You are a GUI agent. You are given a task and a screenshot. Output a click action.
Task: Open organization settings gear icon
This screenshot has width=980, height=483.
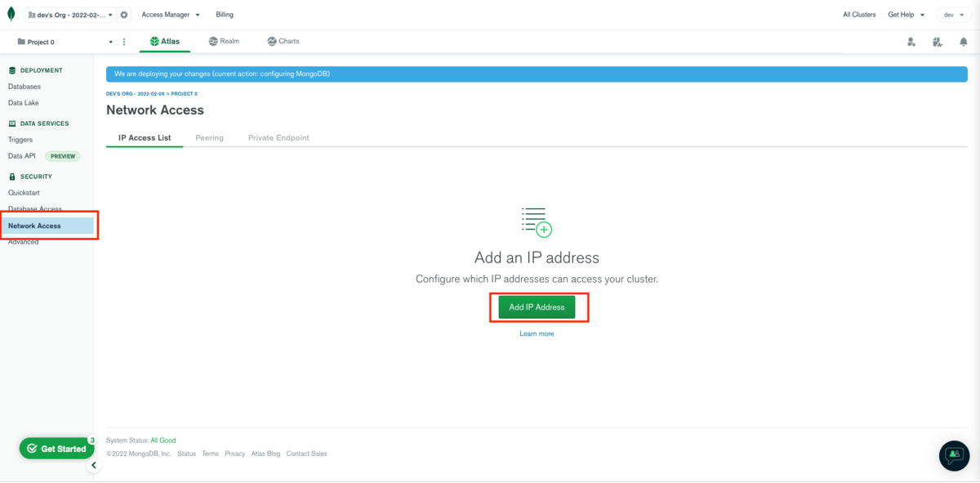pos(124,15)
